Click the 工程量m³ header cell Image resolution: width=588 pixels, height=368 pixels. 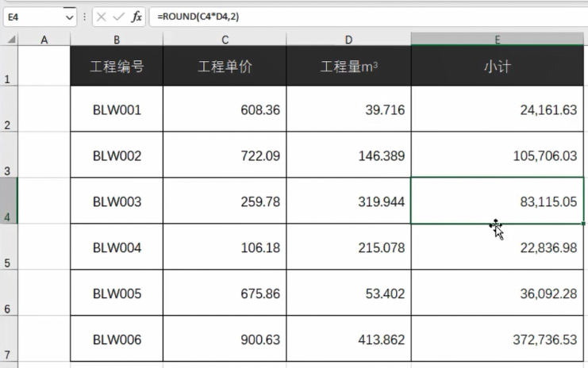click(348, 66)
